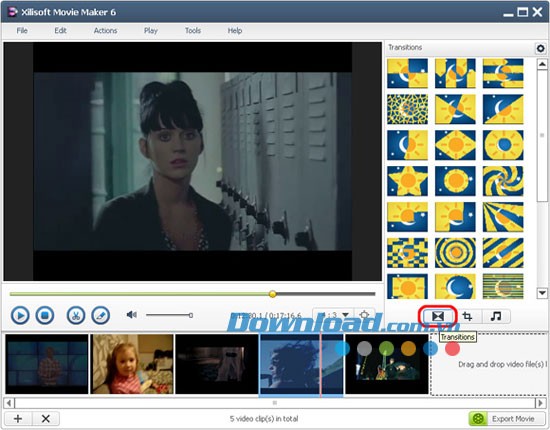The width and height of the screenshot is (550, 430).
Task: Click the Stop playback button
Action: point(45,315)
